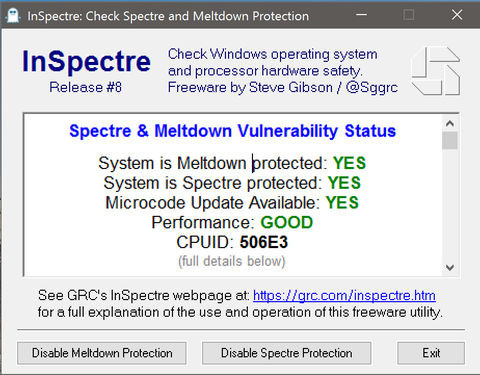Click the InSpectre logo title text
The width and height of the screenshot is (480, 375).
tap(86, 61)
